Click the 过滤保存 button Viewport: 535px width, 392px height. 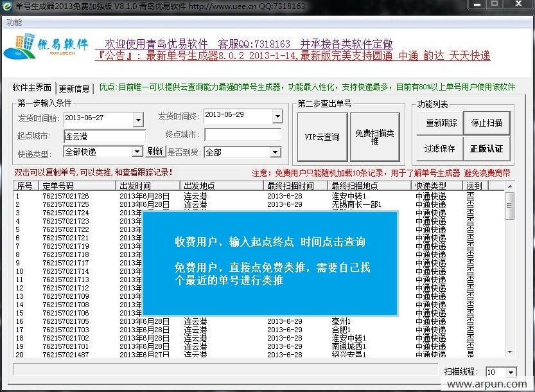[x=440, y=148]
